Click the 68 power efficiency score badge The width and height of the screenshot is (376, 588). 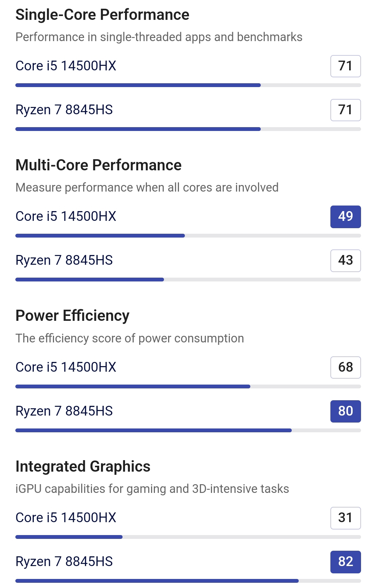coord(345,367)
